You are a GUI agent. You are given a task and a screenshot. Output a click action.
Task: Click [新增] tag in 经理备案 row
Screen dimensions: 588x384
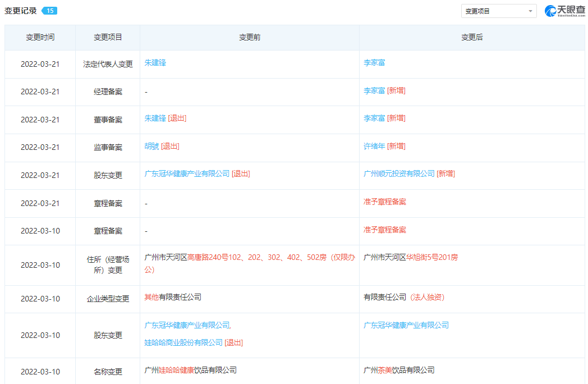[x=396, y=90]
